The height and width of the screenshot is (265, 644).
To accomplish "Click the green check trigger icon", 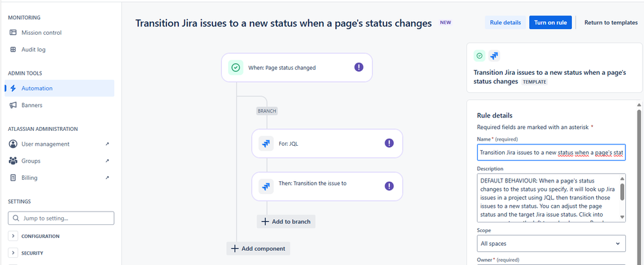I will pos(235,67).
